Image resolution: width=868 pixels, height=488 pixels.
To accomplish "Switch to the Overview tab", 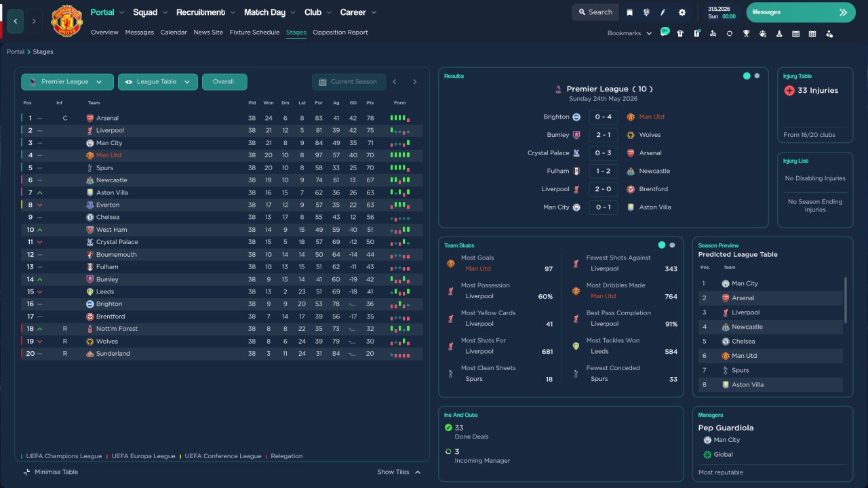I will [x=104, y=33].
